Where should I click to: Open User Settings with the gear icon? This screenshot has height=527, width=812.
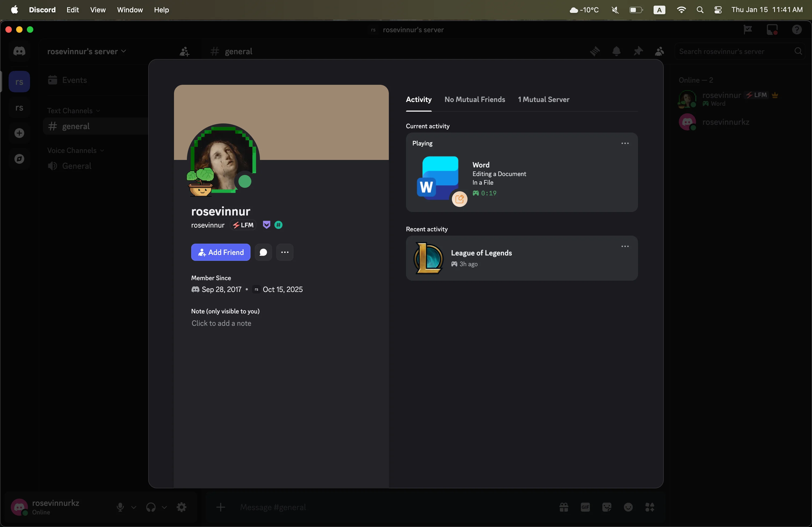pyautogui.click(x=182, y=507)
